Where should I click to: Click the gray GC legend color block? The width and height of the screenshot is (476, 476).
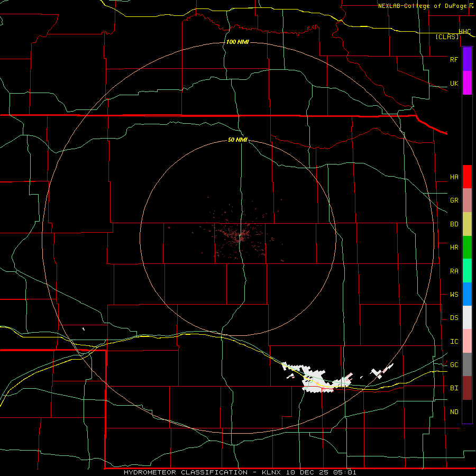[x=467, y=364]
